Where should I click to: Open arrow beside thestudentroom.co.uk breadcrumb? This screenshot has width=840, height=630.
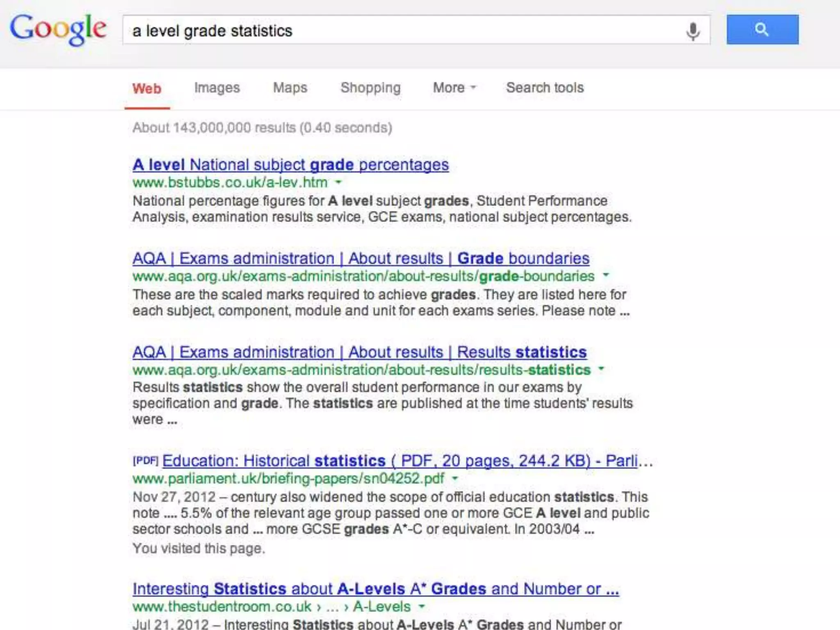point(422,606)
